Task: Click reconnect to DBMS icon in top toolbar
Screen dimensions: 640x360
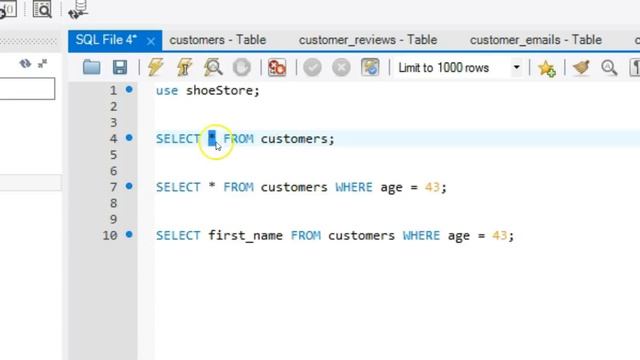Action: point(78,9)
